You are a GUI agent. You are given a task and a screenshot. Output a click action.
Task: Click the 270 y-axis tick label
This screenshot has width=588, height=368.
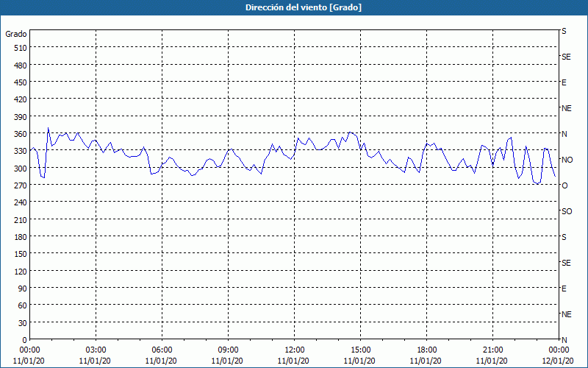(x=21, y=185)
